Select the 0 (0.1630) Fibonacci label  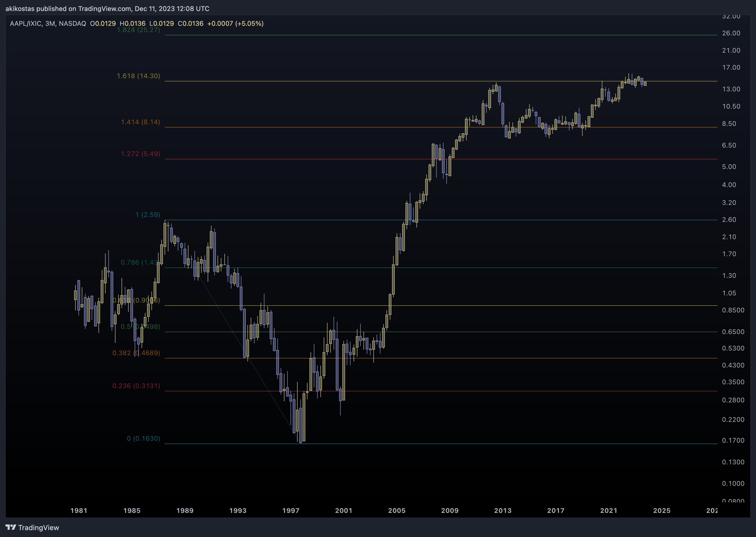pyautogui.click(x=143, y=439)
